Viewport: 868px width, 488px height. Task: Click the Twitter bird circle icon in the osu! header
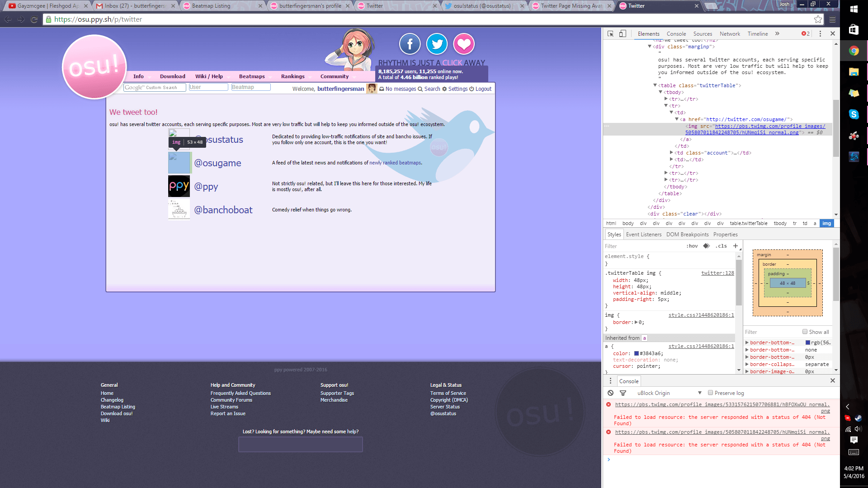[437, 44]
